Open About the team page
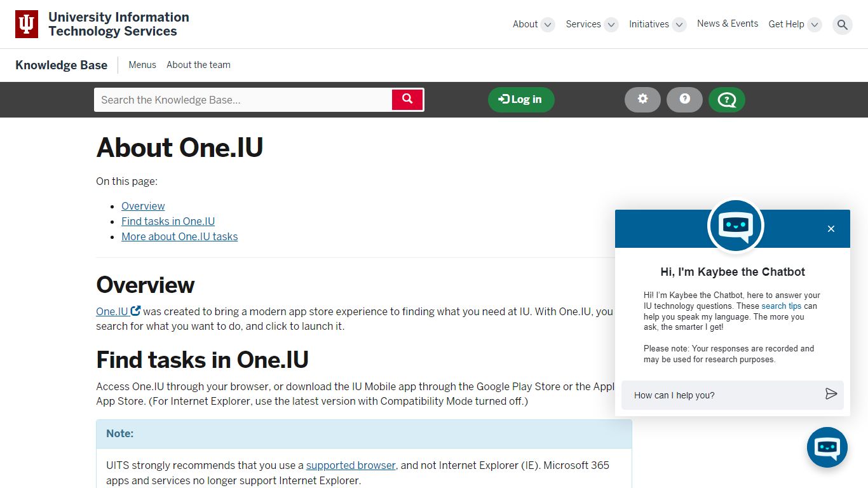The height and width of the screenshot is (488, 868). point(198,65)
